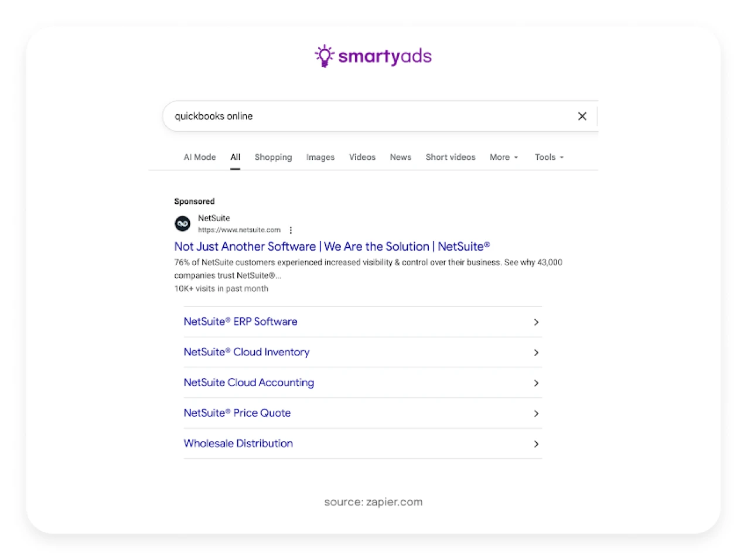The height and width of the screenshot is (560, 747).
Task: Open the News results tab
Action: [400, 157]
